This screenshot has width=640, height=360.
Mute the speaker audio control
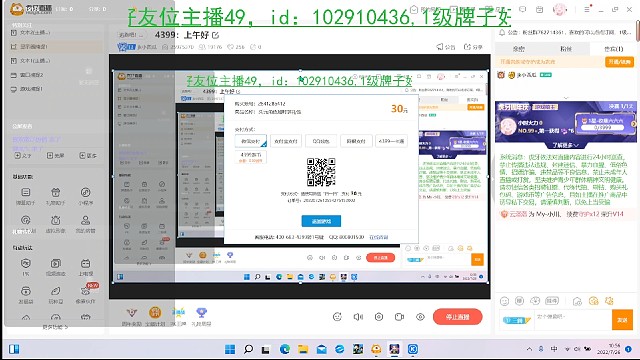click(358, 317)
